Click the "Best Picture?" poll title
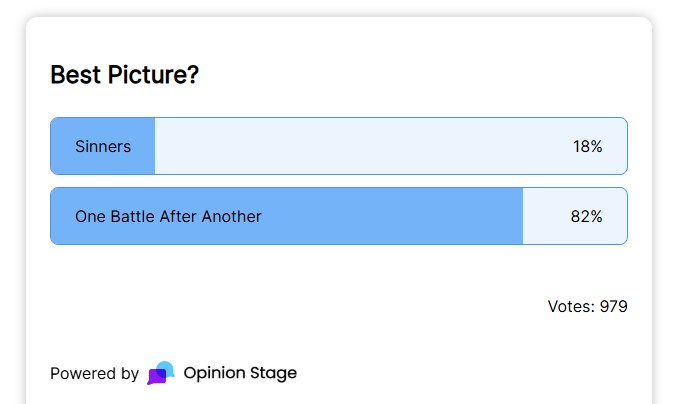Screen dimensions: 680x404 click(124, 75)
